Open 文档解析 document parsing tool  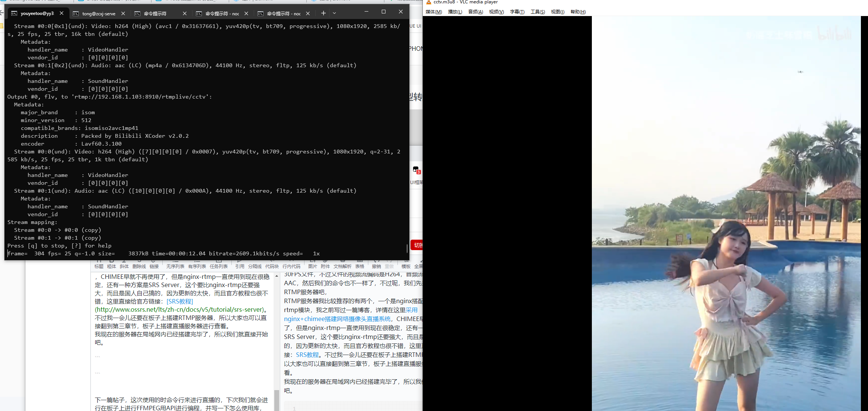point(343,264)
